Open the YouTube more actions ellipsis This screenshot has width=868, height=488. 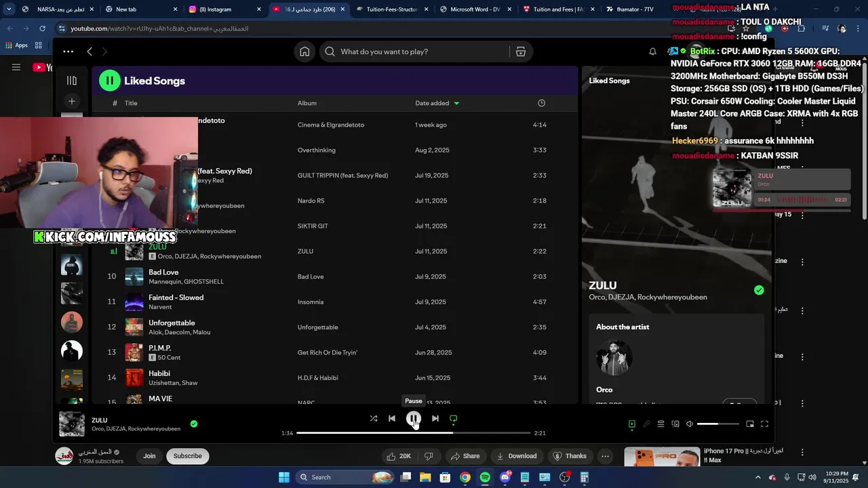[606, 456]
